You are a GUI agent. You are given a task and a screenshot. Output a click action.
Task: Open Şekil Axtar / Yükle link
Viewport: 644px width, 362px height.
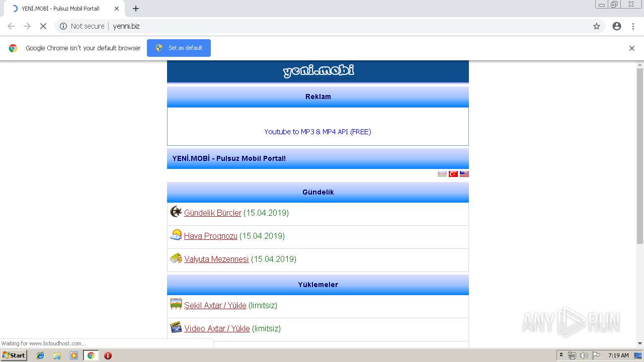pos(215,305)
